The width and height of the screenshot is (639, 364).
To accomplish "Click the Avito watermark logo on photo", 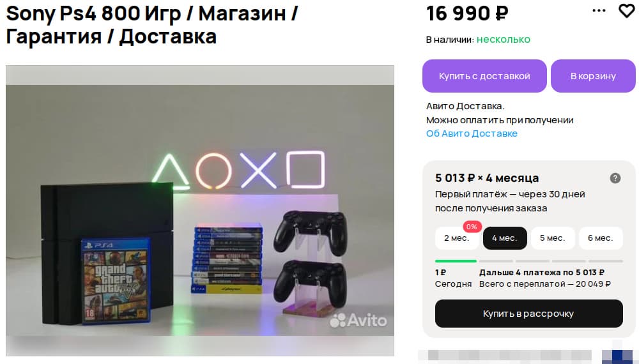I will tap(358, 321).
